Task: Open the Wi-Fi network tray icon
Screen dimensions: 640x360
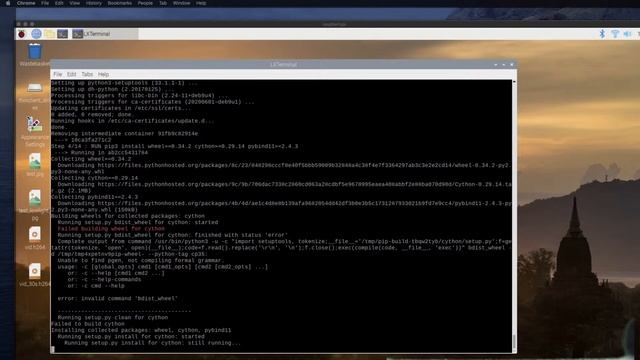Action: 615,34
